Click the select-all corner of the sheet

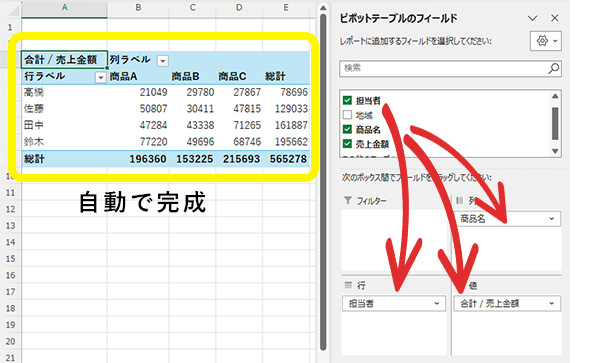(13, 9)
